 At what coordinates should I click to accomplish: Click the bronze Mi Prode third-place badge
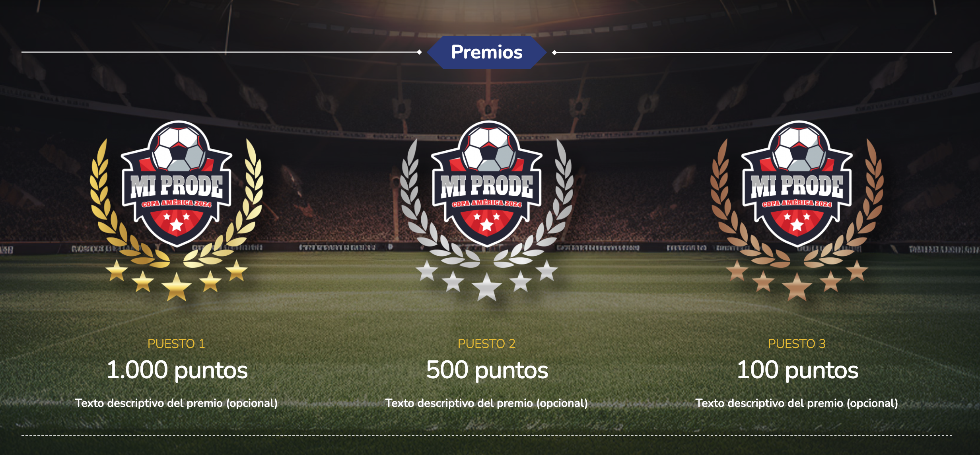click(797, 211)
